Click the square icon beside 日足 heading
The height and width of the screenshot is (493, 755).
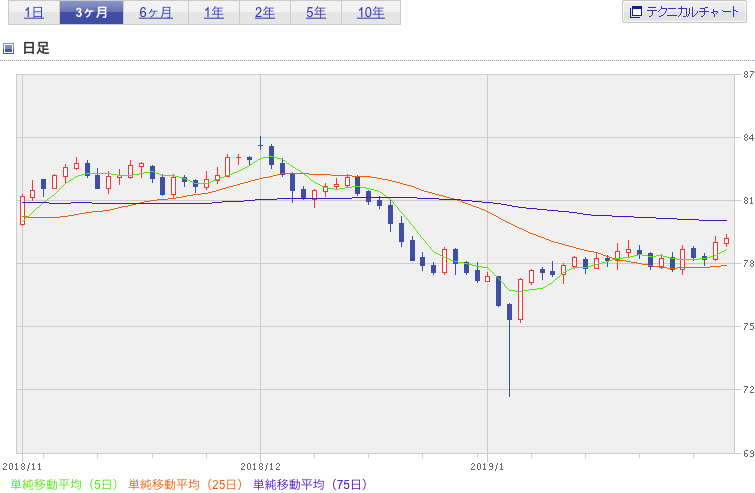tap(8, 48)
